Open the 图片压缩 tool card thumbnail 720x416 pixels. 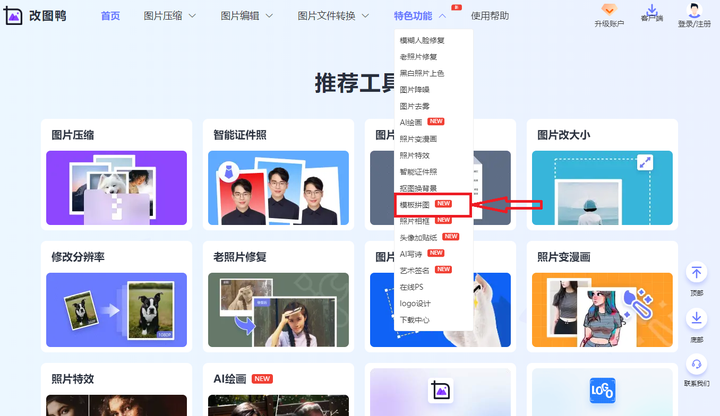(117, 188)
